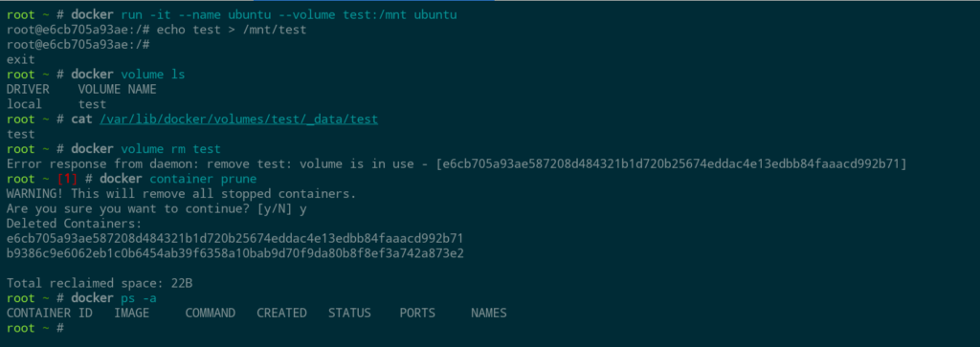Click the first deleted container ID e6cb705a93ae…
The width and height of the screenshot is (980, 347).
pos(235,239)
